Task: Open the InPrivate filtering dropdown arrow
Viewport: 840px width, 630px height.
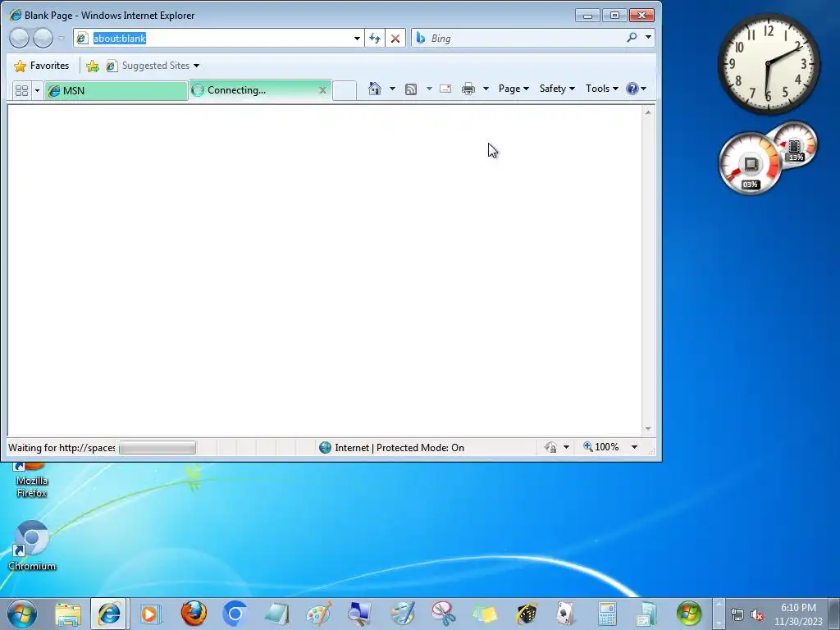Action: click(x=566, y=447)
